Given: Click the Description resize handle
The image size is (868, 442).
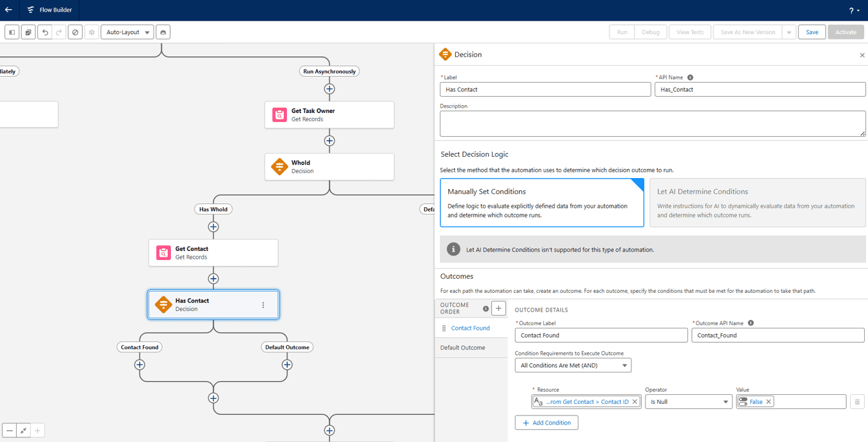Looking at the screenshot, I should click(862, 134).
